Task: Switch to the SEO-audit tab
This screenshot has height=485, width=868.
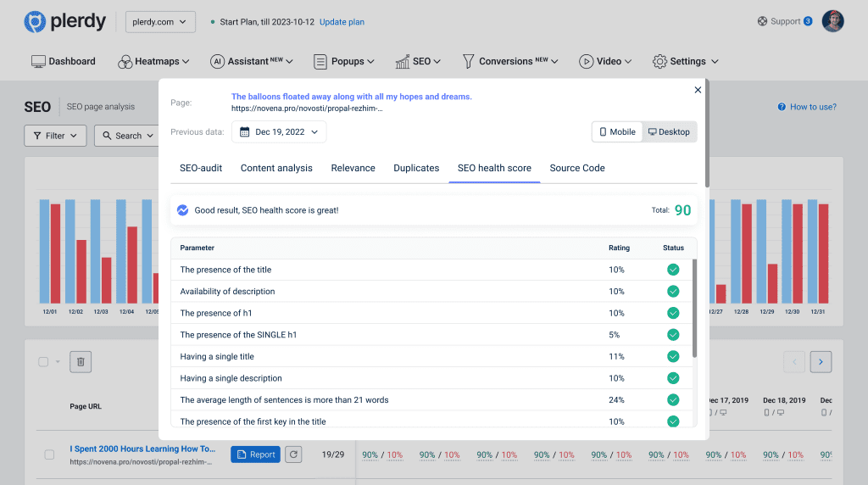Action: [x=201, y=168]
